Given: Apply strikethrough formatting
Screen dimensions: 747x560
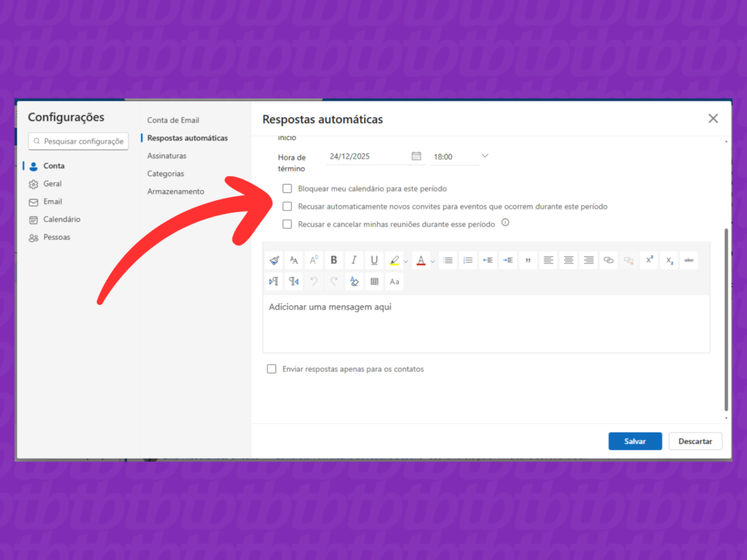Looking at the screenshot, I should pos(689,260).
